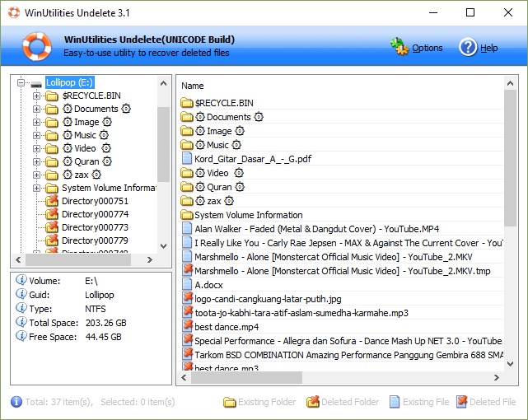Click the info icon beside Total Space

(21, 322)
